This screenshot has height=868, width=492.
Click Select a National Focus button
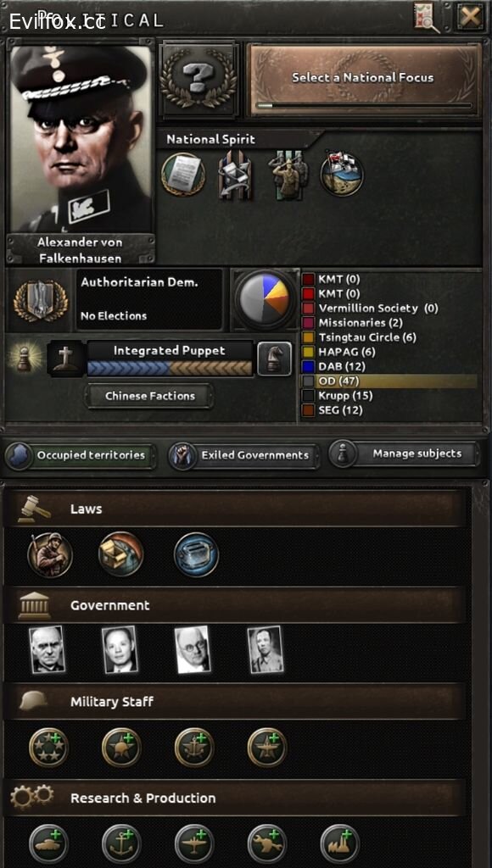click(x=363, y=79)
